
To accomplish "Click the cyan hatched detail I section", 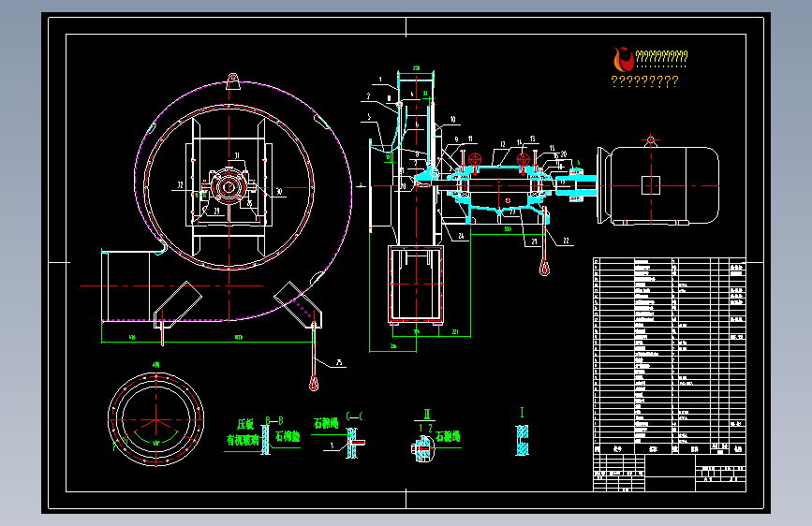I will pyautogui.click(x=522, y=440).
